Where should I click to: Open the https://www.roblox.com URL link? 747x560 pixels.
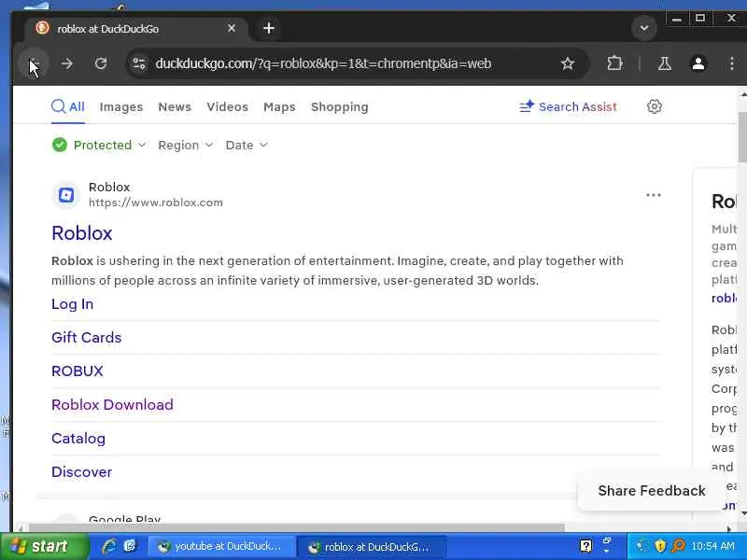coord(155,203)
